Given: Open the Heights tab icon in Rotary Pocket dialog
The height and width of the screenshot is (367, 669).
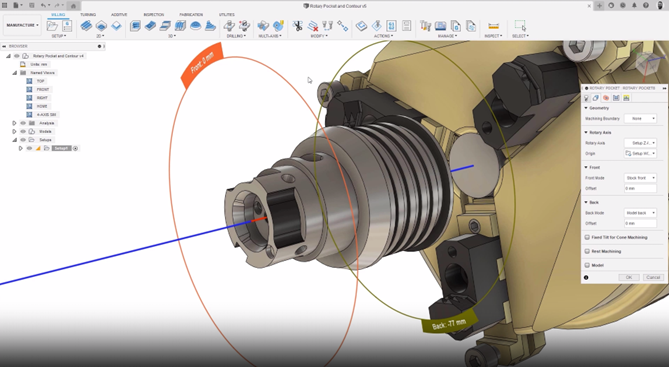Looking at the screenshot, I should [x=606, y=98].
